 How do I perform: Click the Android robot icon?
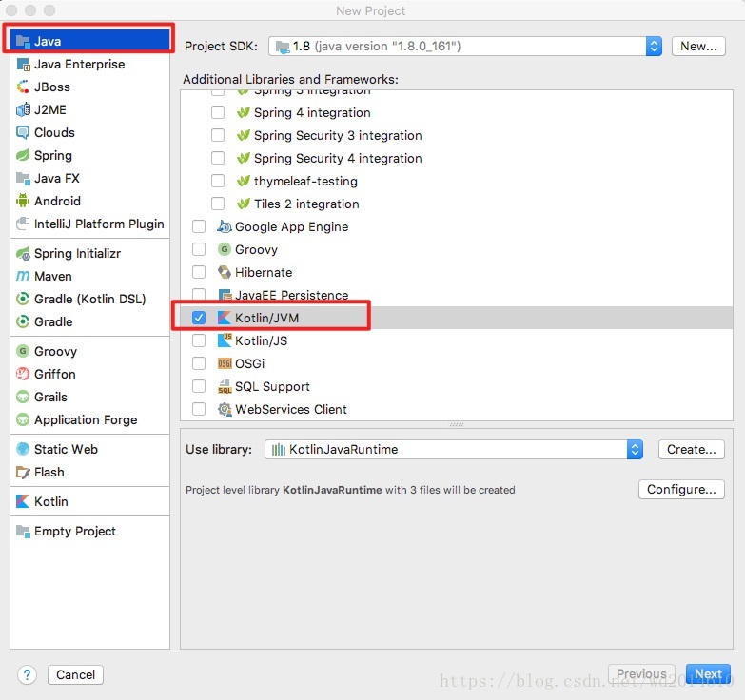23,201
